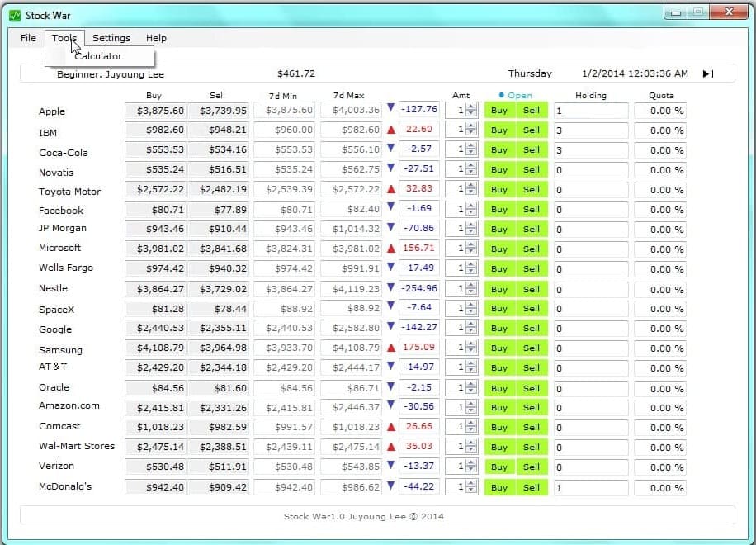Click the play/pause icon beside the clock
The image size is (756, 545).
pyautogui.click(x=707, y=74)
